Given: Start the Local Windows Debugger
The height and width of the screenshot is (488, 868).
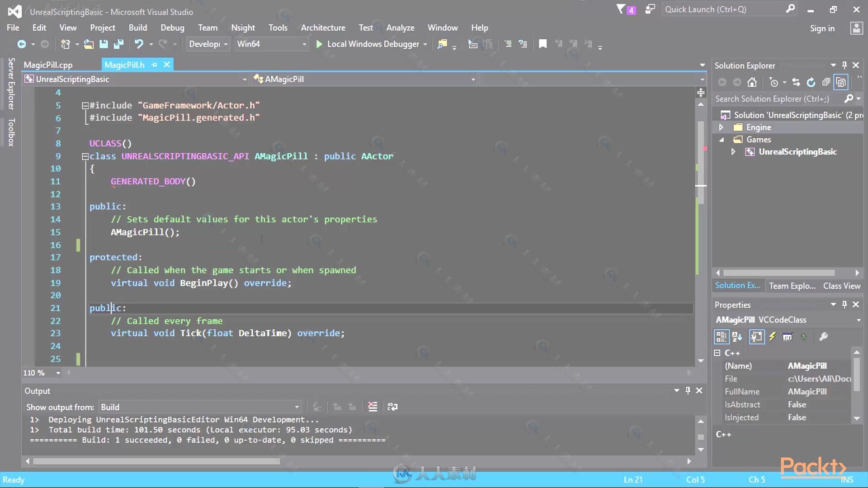Looking at the screenshot, I should pos(372,44).
